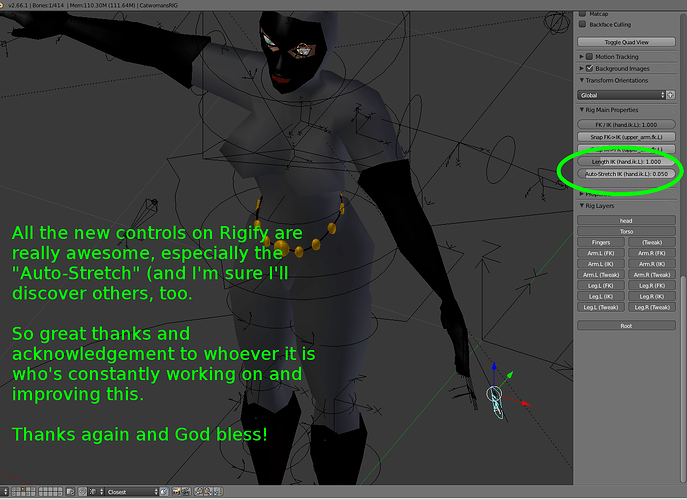Collapse the Transform Orientations panel
This screenshot has width=687, height=500.
click(581, 80)
